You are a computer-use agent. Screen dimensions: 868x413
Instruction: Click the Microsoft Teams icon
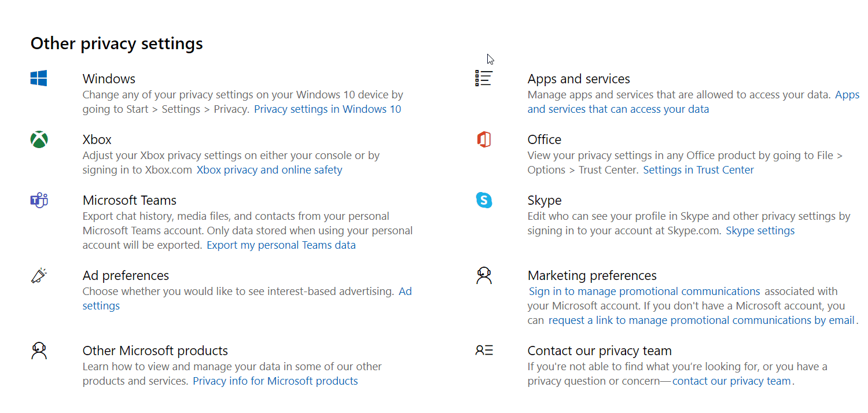[38, 200]
